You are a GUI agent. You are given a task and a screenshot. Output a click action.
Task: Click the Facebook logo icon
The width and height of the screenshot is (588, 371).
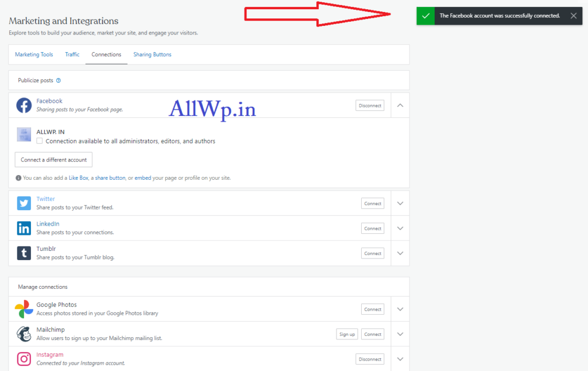(x=24, y=106)
